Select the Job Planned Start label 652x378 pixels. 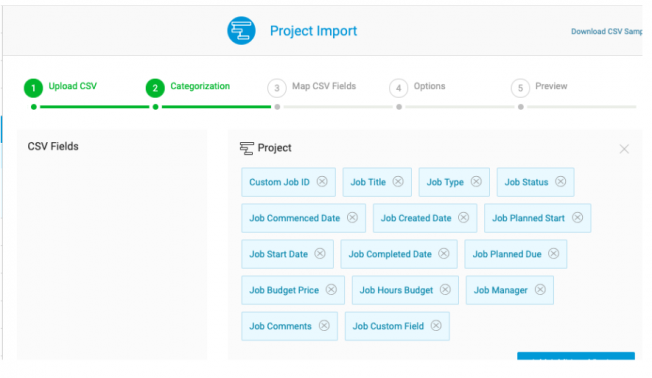(529, 218)
